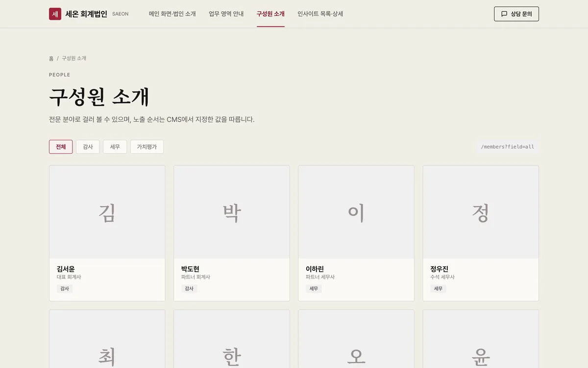Click the /members?field=all path label
This screenshot has height=368, width=588.
pyautogui.click(x=508, y=147)
